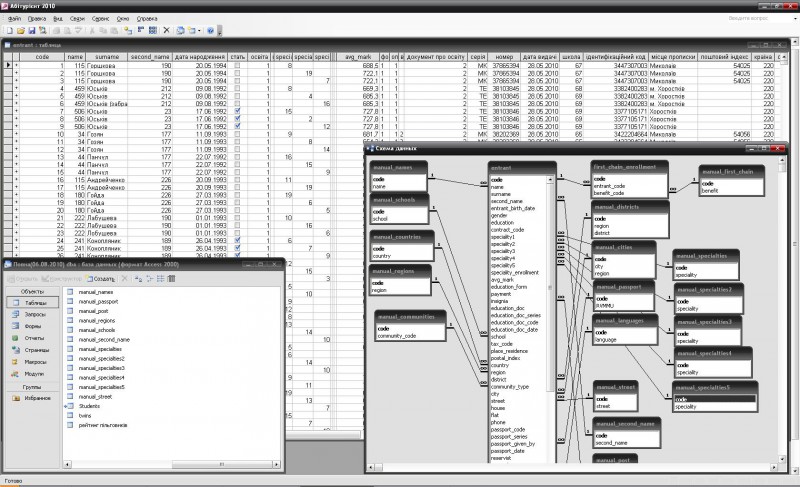The width and height of the screenshot is (800, 487).
Task: Uncheck стать checkbox in entrant row 24
Action: (237, 241)
